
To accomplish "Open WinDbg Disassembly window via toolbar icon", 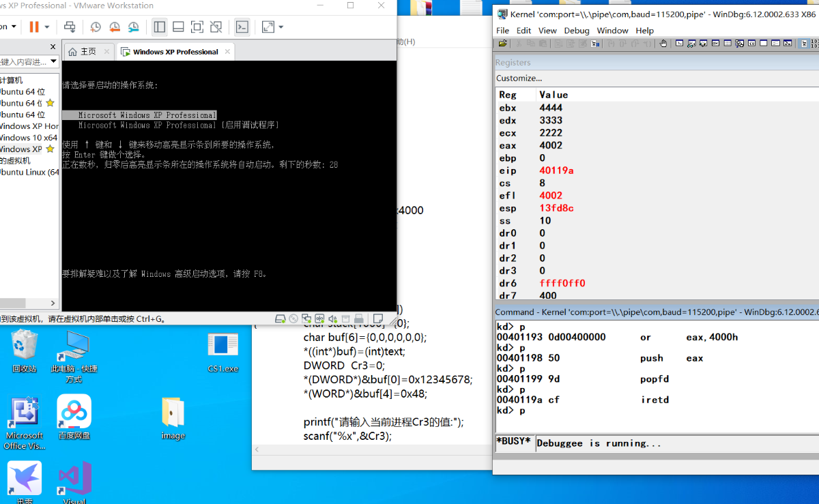I will tap(751, 44).
